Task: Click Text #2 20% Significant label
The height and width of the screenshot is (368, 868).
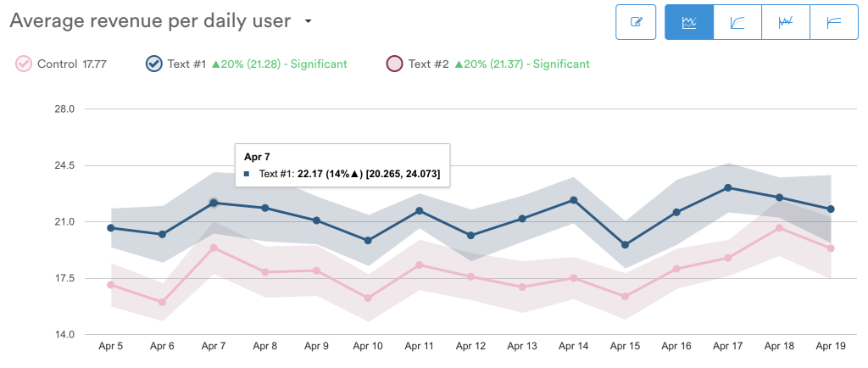Action: coord(499,64)
